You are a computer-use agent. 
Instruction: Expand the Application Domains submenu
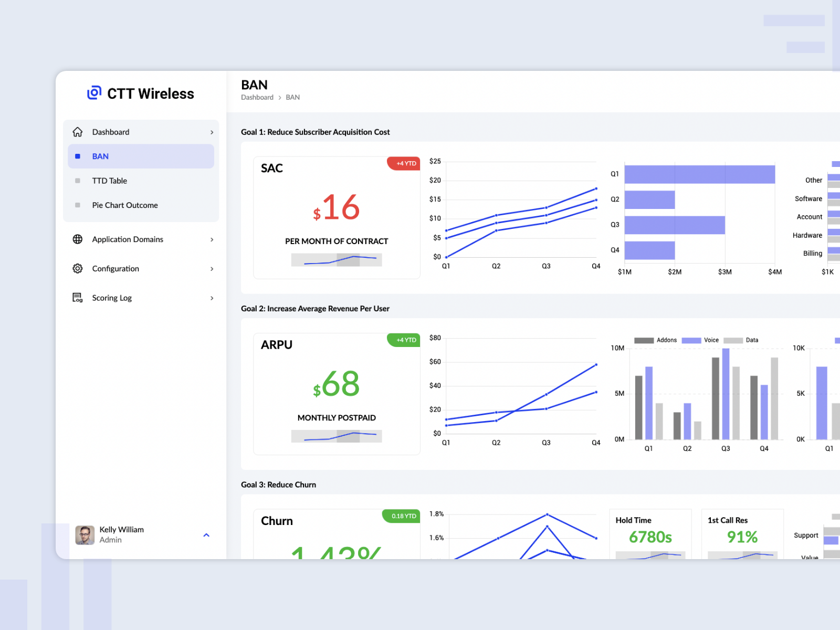coord(212,239)
